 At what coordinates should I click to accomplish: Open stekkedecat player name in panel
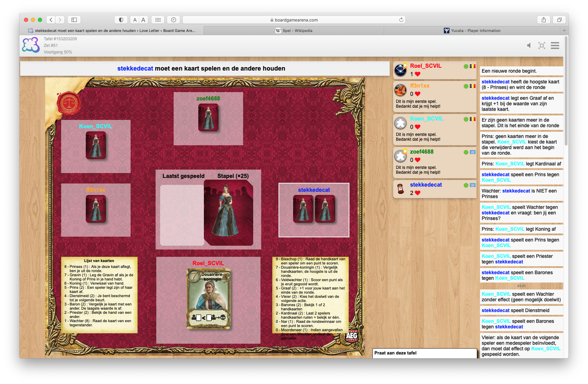426,185
